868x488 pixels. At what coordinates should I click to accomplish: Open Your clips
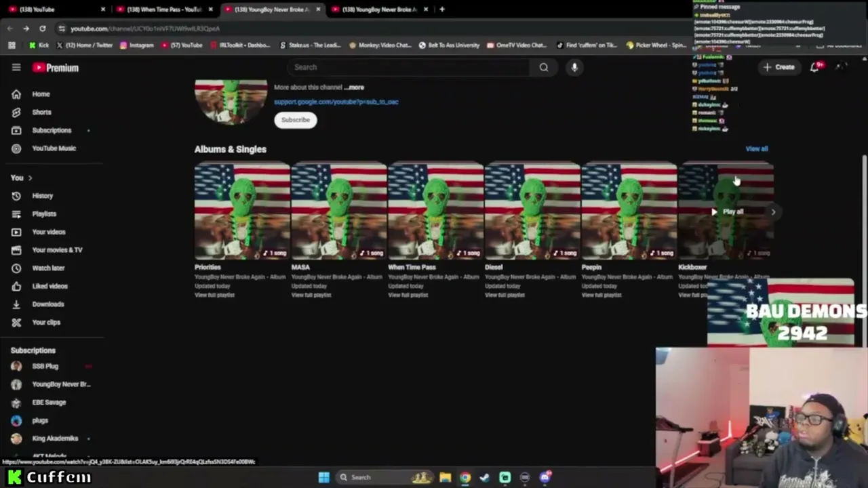46,322
